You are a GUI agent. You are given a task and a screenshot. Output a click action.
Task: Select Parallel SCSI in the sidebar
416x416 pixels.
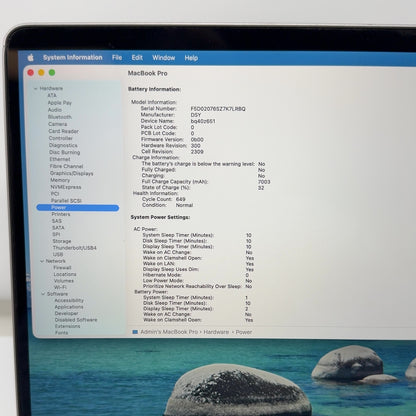66,201
